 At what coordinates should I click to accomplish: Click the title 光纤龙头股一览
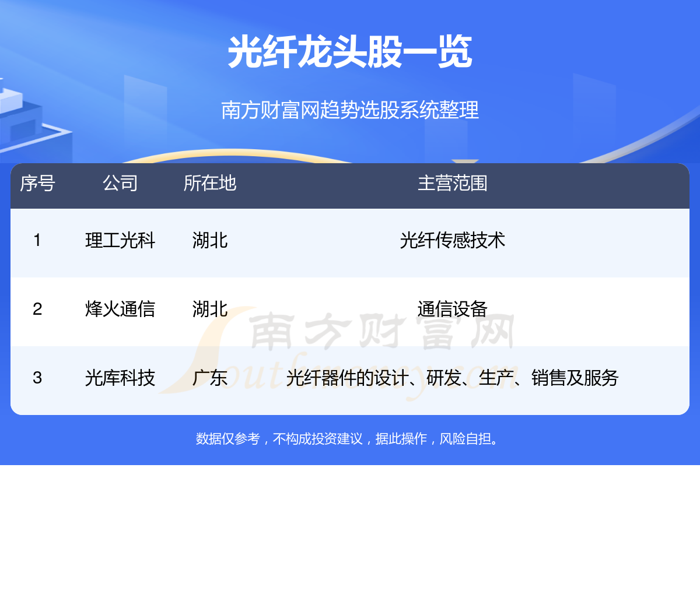point(350,52)
